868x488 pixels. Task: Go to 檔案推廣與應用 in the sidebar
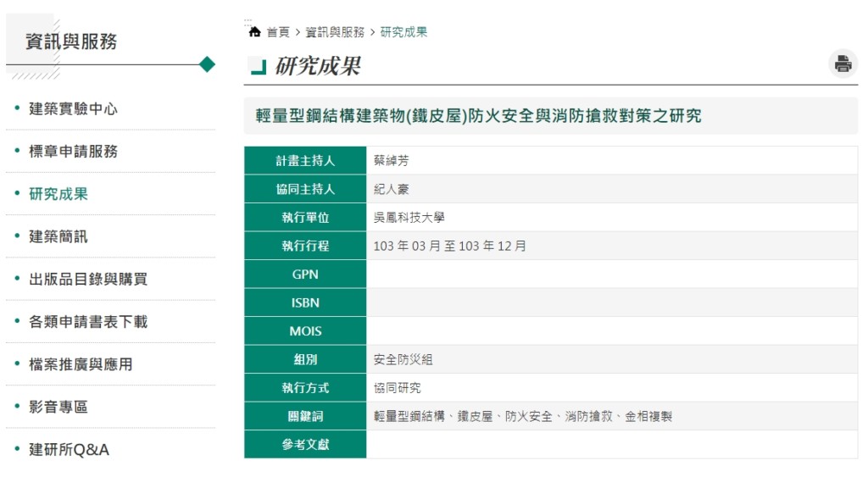coord(81,364)
